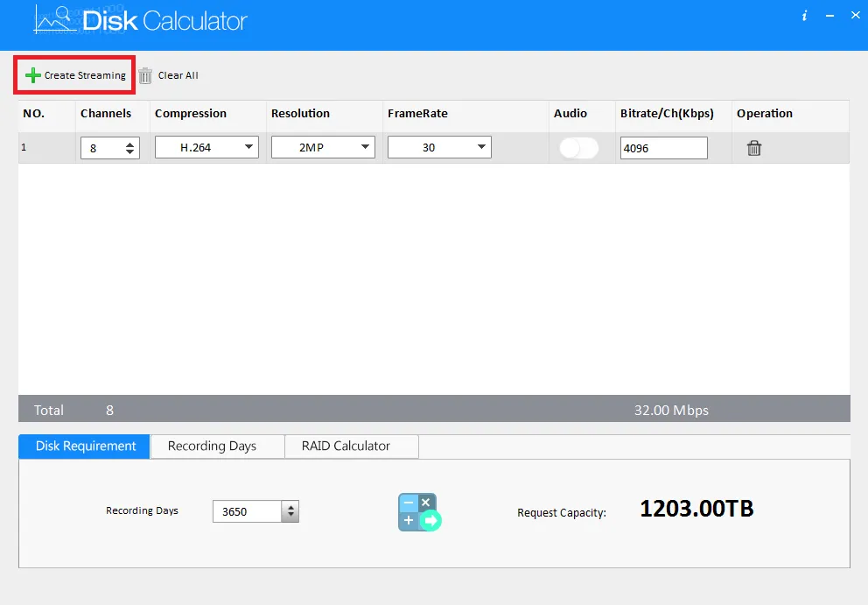Click the Recording Days field showing 3650
The width and height of the screenshot is (868, 605).
coord(248,511)
